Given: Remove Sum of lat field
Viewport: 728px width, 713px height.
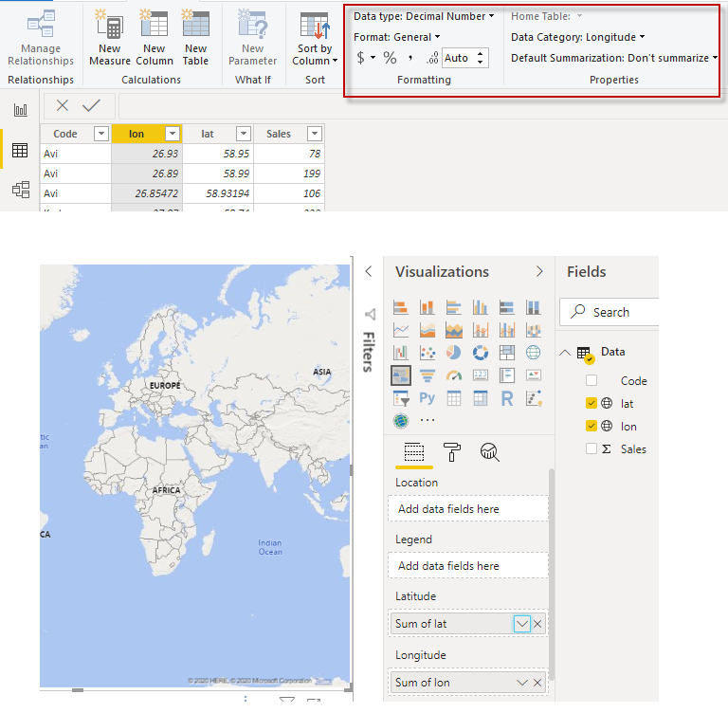Looking at the screenshot, I should (537, 624).
